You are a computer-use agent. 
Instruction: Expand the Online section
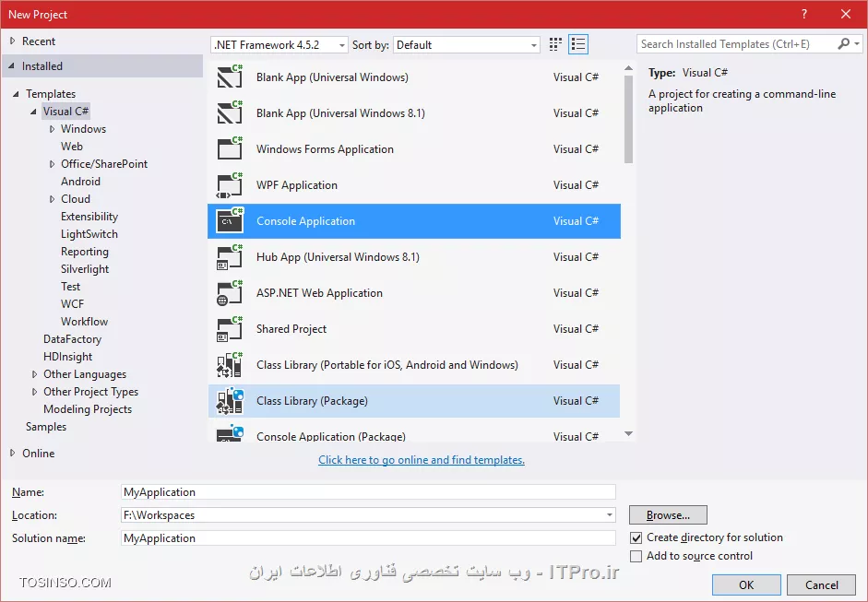click(13, 454)
